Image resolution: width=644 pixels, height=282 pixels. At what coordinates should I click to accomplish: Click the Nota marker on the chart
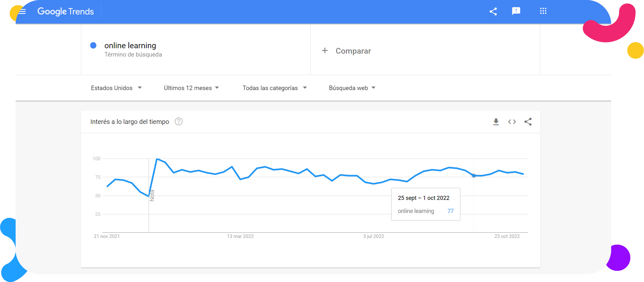[x=152, y=195]
